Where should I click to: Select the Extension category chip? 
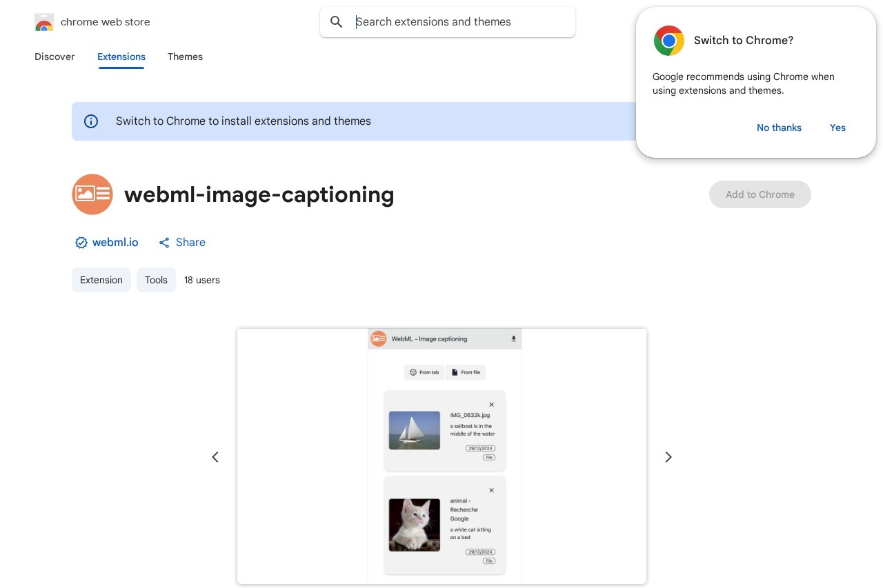tap(101, 280)
